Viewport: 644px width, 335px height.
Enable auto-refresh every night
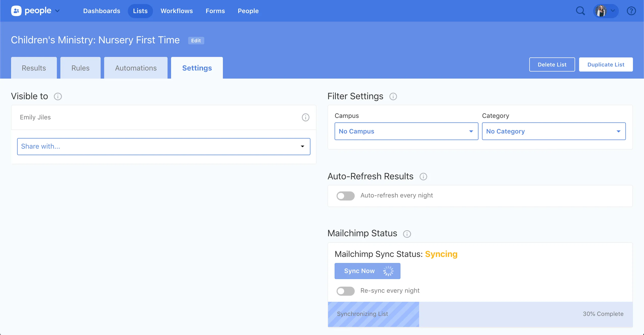tap(345, 196)
